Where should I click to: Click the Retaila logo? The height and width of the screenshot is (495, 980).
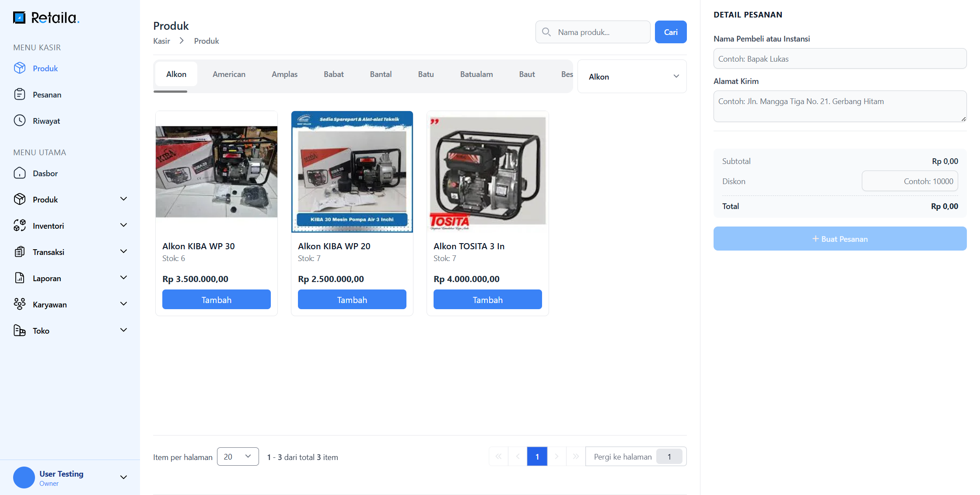point(46,17)
